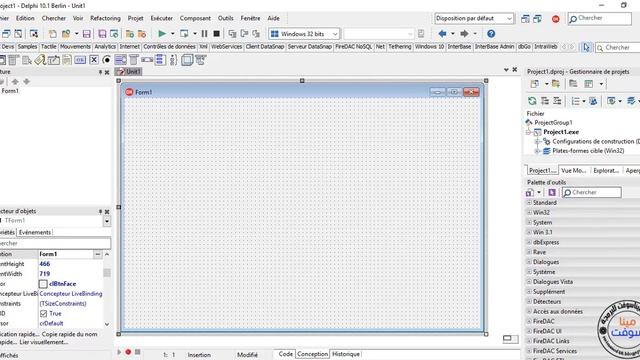Click the clBtnFace color swatch
The width and height of the screenshot is (640, 360).
pos(43,284)
